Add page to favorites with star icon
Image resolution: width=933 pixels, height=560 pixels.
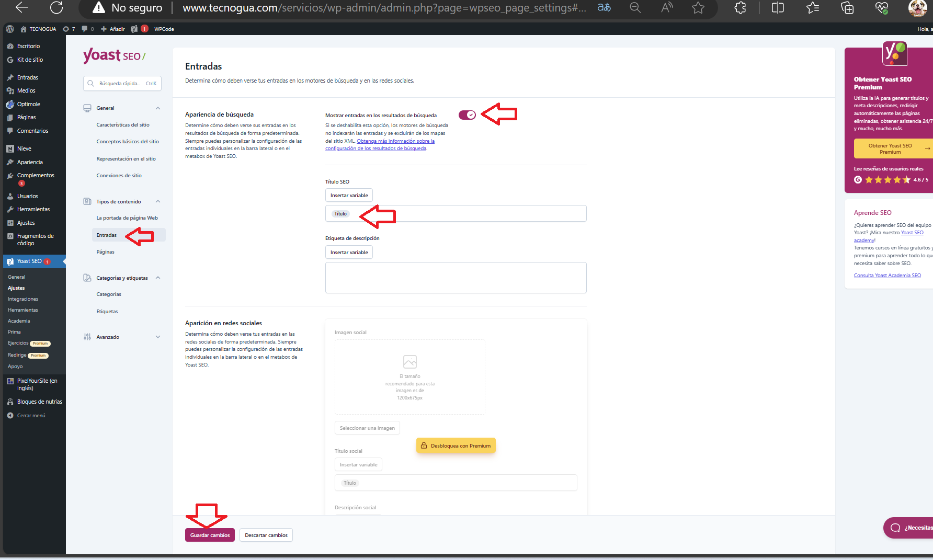pos(698,7)
